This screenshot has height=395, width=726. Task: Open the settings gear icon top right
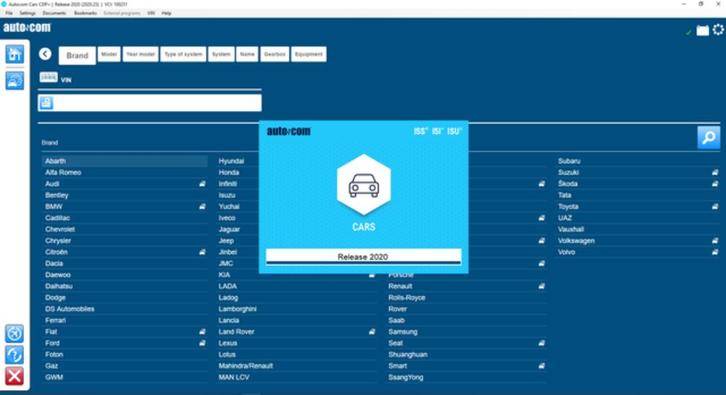click(718, 30)
